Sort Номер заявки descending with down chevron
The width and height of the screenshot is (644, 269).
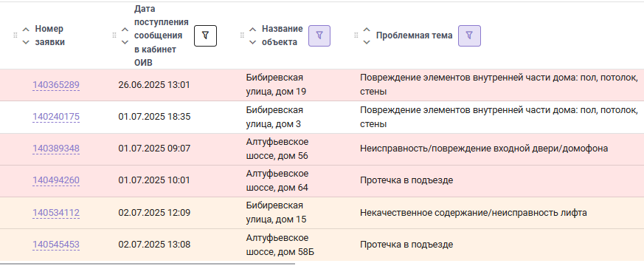point(26,42)
